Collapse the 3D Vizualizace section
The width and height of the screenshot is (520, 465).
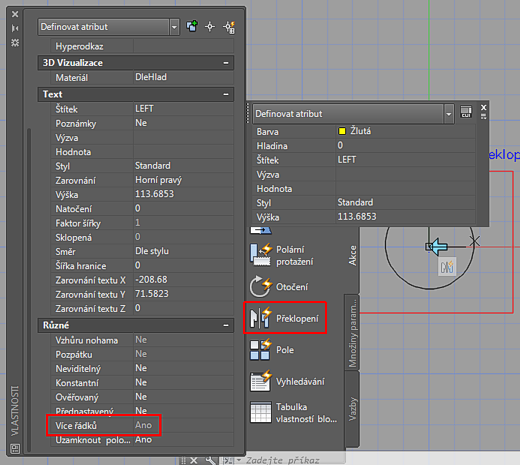(x=226, y=63)
